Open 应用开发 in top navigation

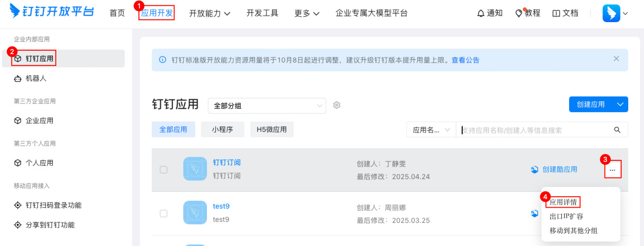[157, 13]
